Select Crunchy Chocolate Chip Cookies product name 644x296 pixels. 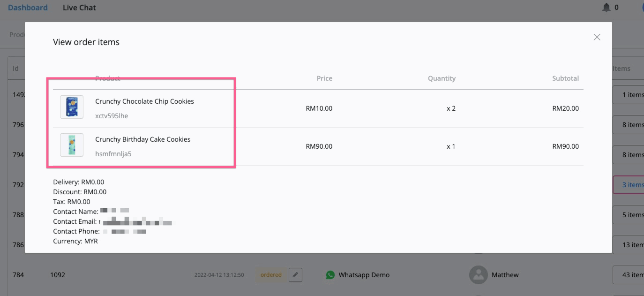coord(144,101)
